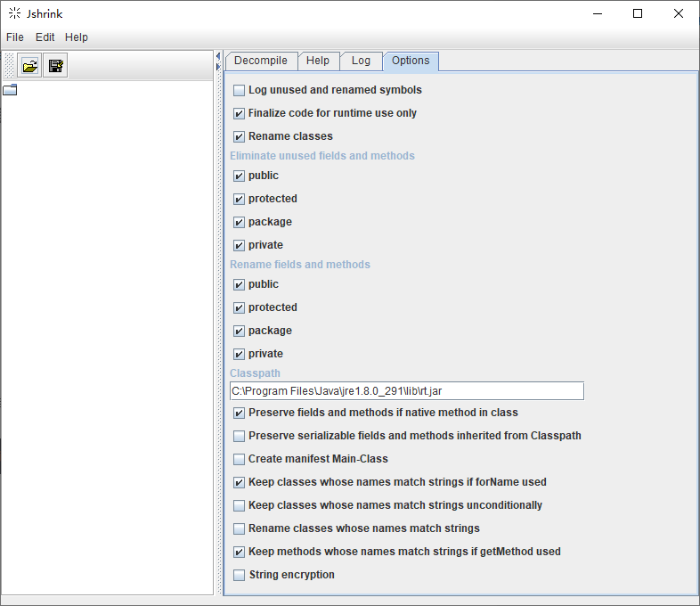Switch to the Help tab
Image resolution: width=700 pixels, height=606 pixels.
[318, 61]
